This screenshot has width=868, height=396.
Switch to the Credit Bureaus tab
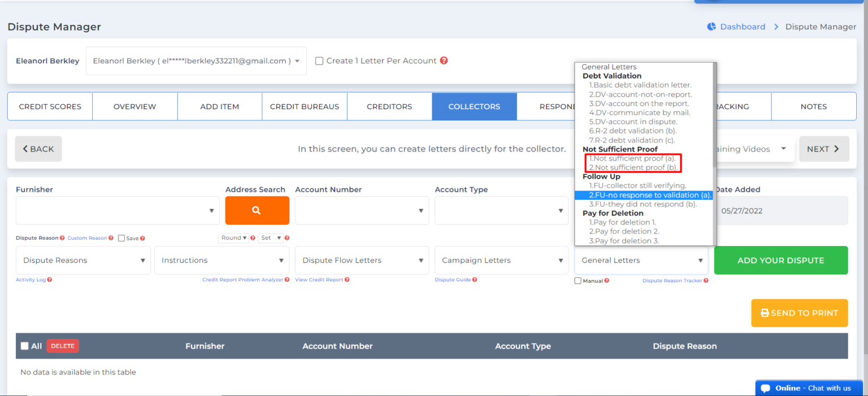[x=305, y=106]
